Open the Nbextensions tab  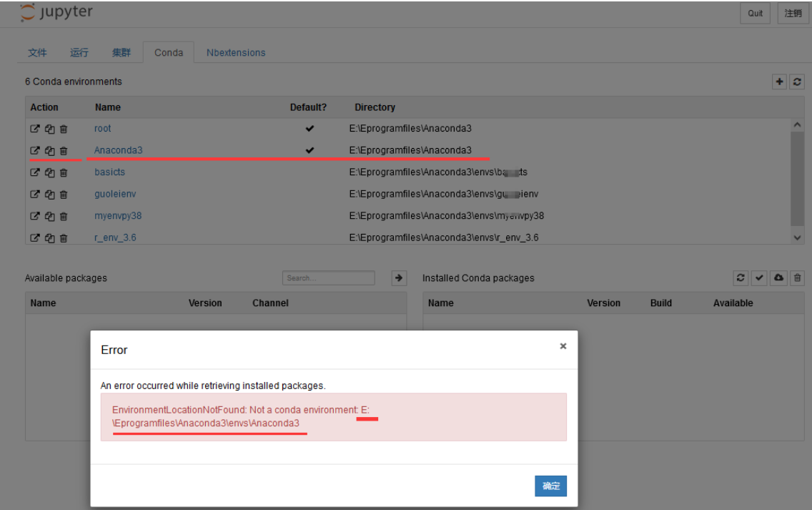tap(236, 52)
